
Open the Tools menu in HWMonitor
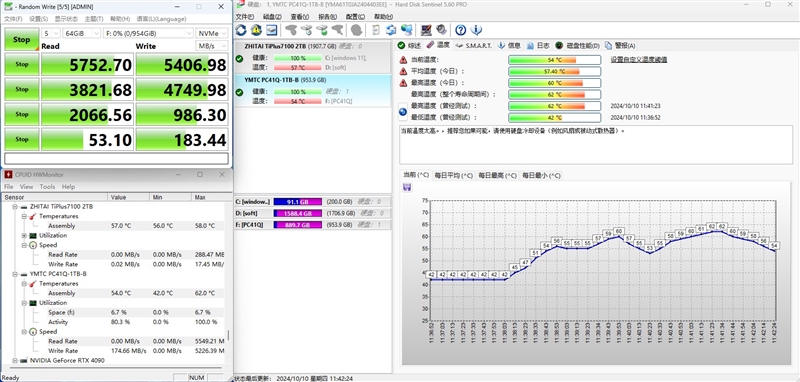pos(47,187)
